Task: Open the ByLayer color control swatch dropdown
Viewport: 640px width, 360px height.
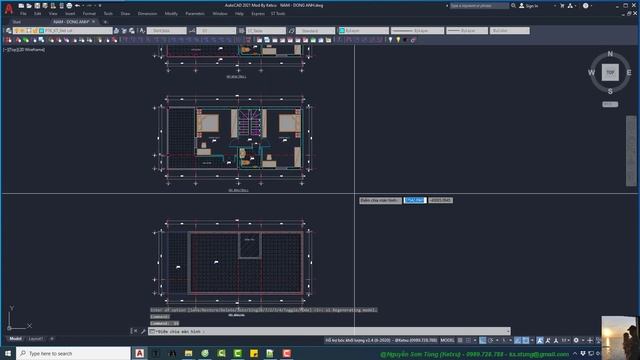Action: (x=363, y=31)
